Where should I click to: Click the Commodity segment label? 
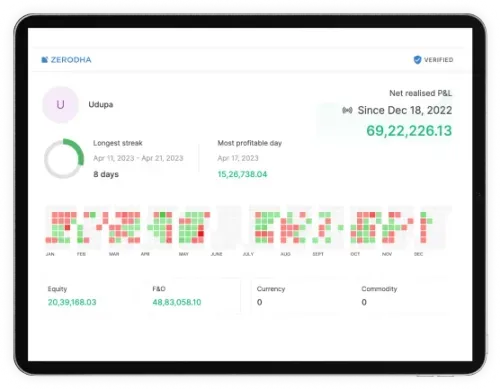coord(379,289)
